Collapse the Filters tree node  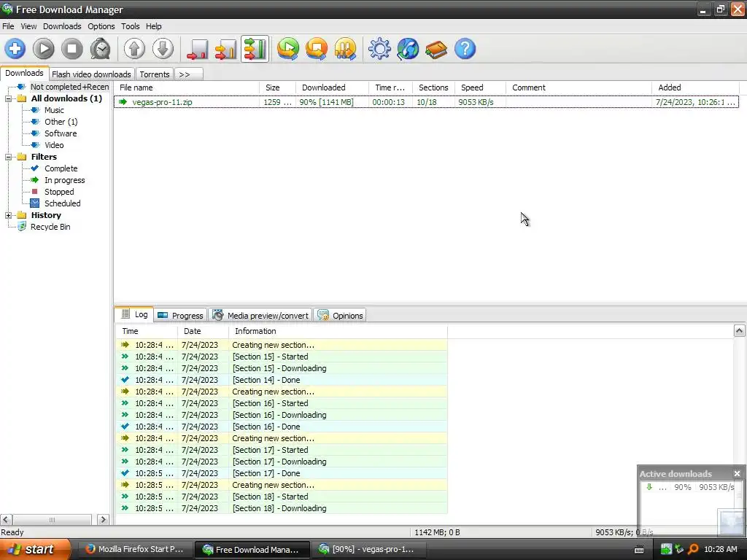[8, 157]
